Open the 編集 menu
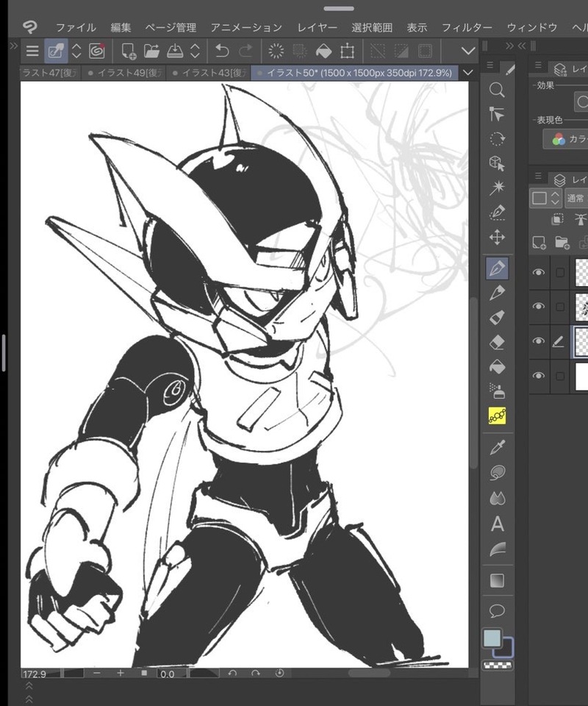This screenshot has width=588, height=706. 121,28
